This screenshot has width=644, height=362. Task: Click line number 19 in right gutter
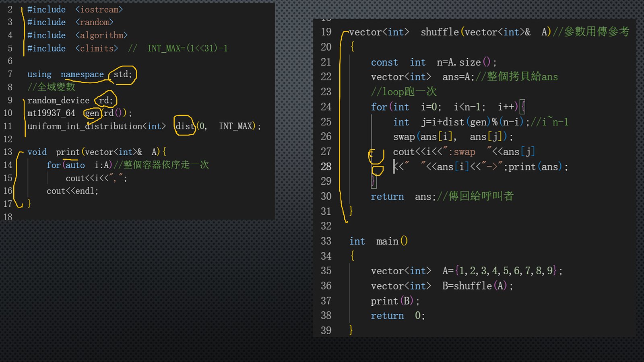[x=326, y=32]
